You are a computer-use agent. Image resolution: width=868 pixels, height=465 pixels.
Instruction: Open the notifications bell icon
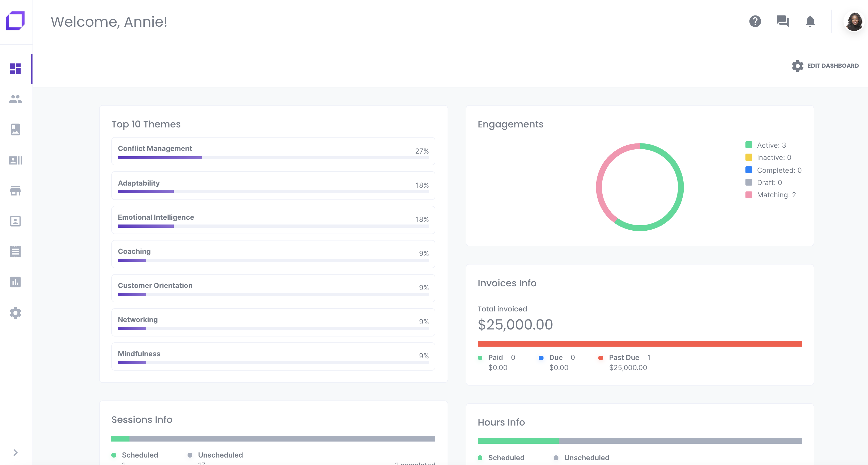[x=810, y=21]
